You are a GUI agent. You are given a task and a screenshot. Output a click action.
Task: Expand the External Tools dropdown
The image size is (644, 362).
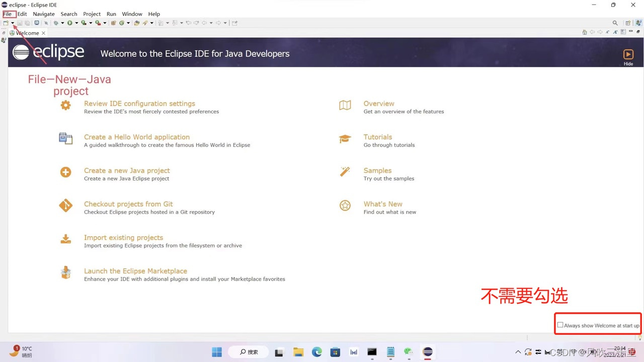(x=105, y=23)
